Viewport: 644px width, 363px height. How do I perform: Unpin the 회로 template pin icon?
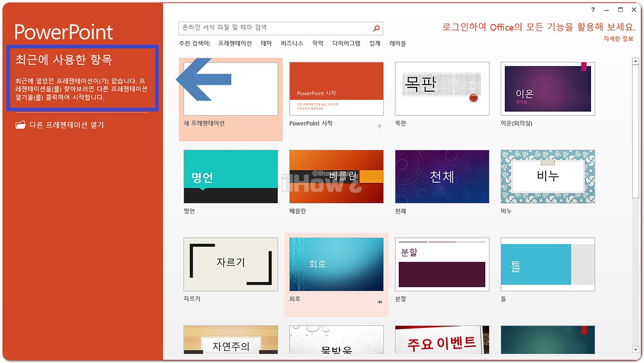380,302
